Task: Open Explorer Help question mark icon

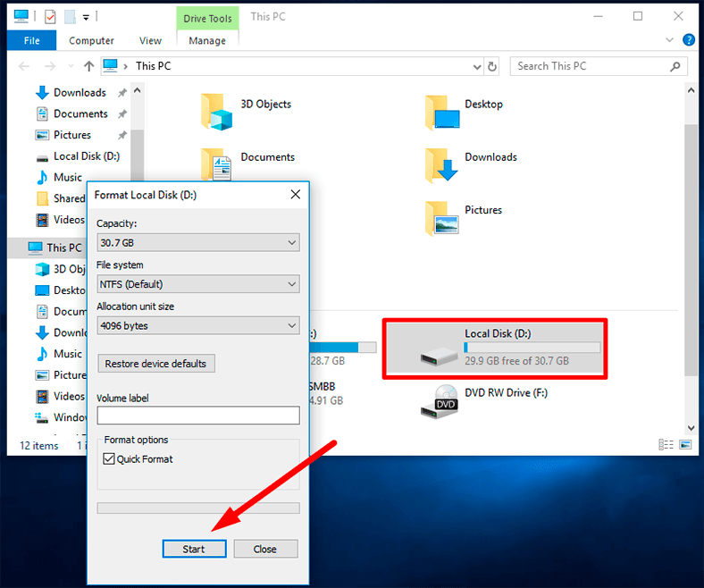Action: [688, 40]
